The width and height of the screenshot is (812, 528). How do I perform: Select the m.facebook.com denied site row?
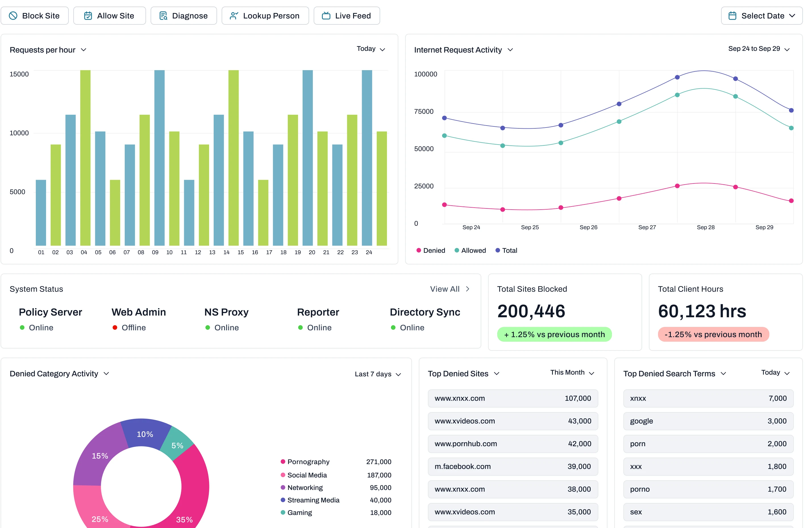[x=513, y=467]
